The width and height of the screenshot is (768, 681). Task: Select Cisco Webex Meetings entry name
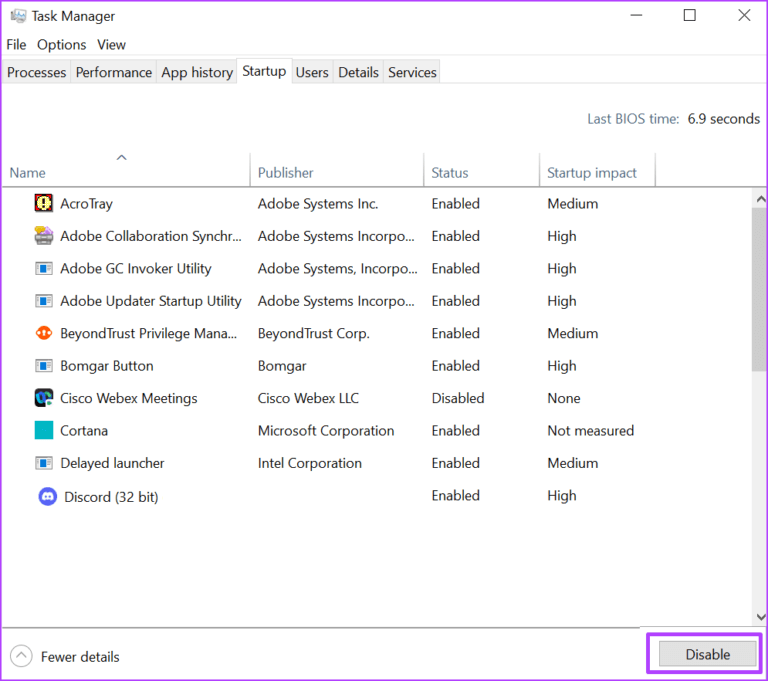129,398
